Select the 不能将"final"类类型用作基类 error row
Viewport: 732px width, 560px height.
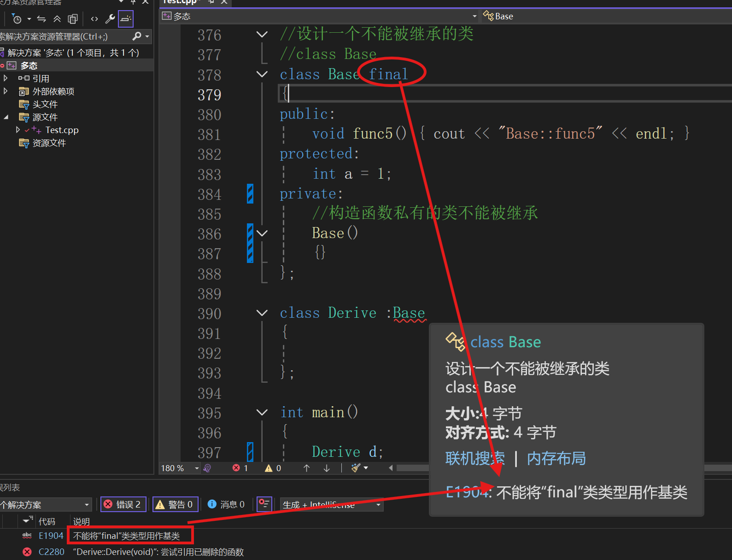click(x=127, y=536)
